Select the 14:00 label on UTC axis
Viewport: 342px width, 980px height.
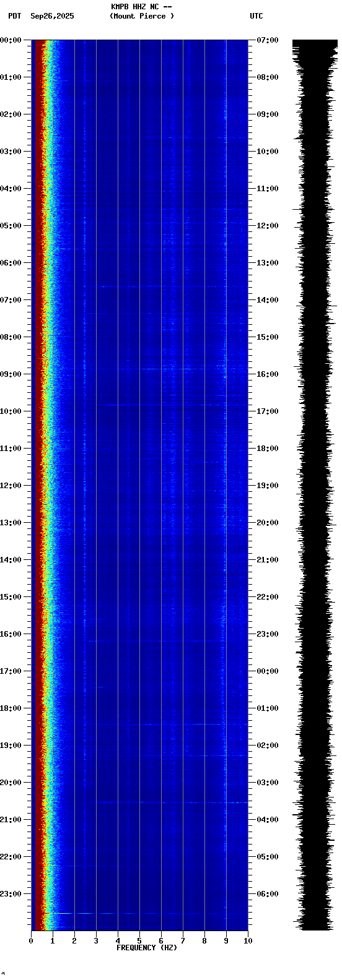[268, 300]
